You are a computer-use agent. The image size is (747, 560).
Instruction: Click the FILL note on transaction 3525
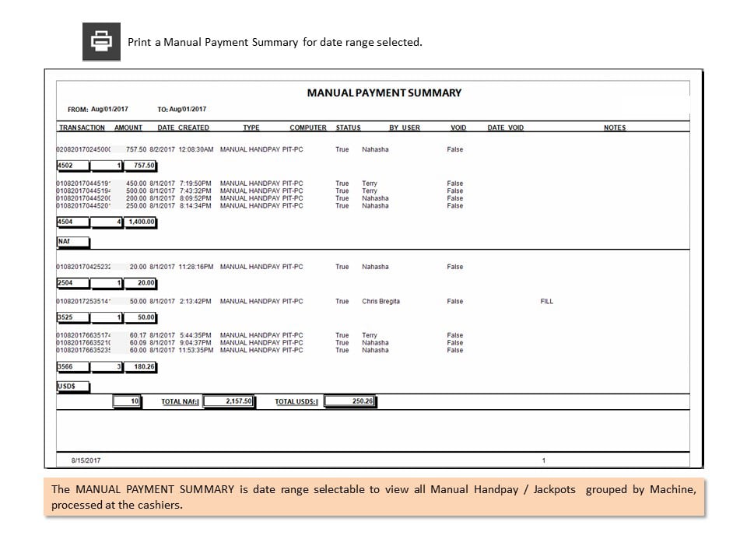point(547,302)
